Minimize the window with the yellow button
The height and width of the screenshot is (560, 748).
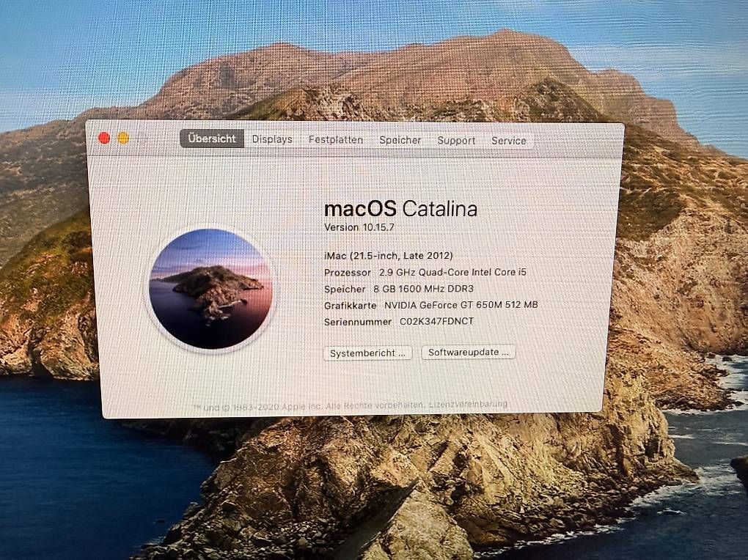(x=123, y=139)
